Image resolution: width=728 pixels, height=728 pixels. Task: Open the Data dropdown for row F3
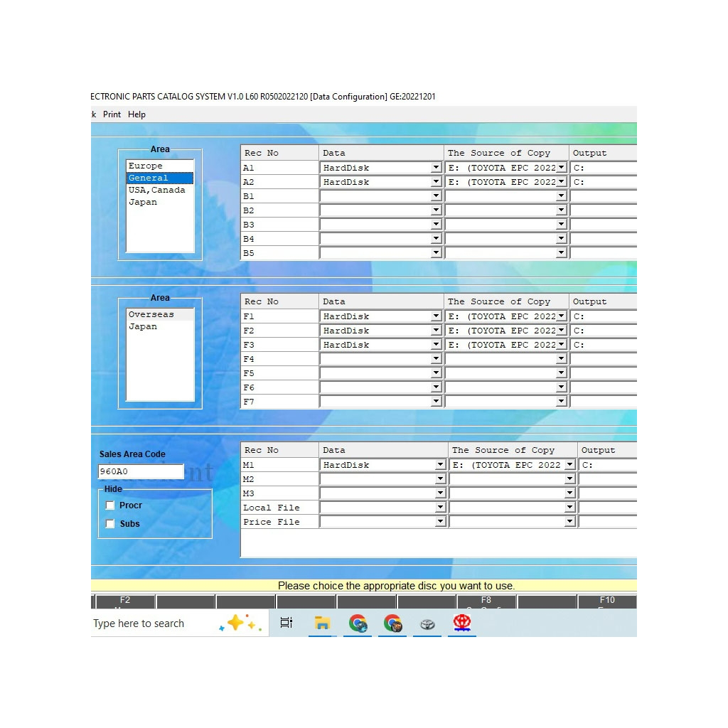[x=436, y=345]
